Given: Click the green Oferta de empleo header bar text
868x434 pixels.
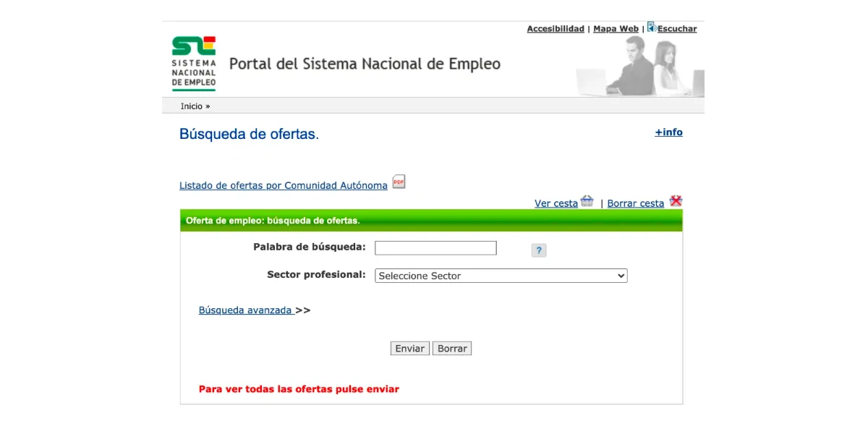Looking at the screenshot, I should click(x=273, y=221).
